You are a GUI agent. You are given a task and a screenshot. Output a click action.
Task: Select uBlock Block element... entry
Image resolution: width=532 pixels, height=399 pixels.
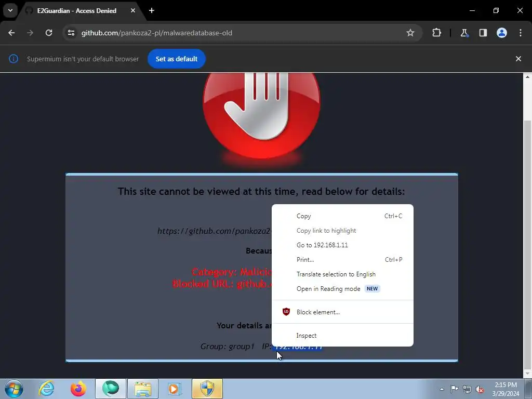pos(342,312)
